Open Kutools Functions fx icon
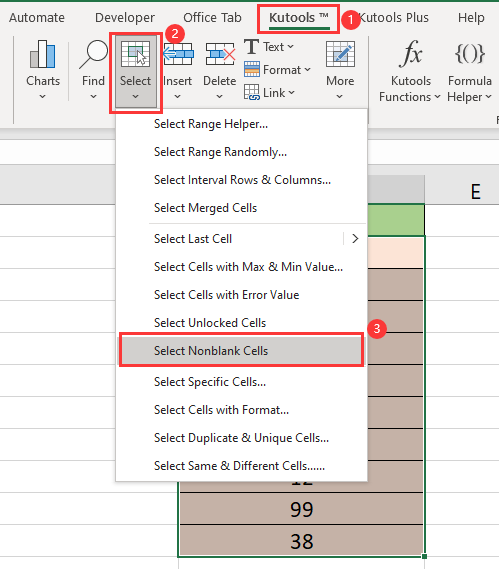Image resolution: width=499 pixels, height=569 pixels. (x=410, y=54)
